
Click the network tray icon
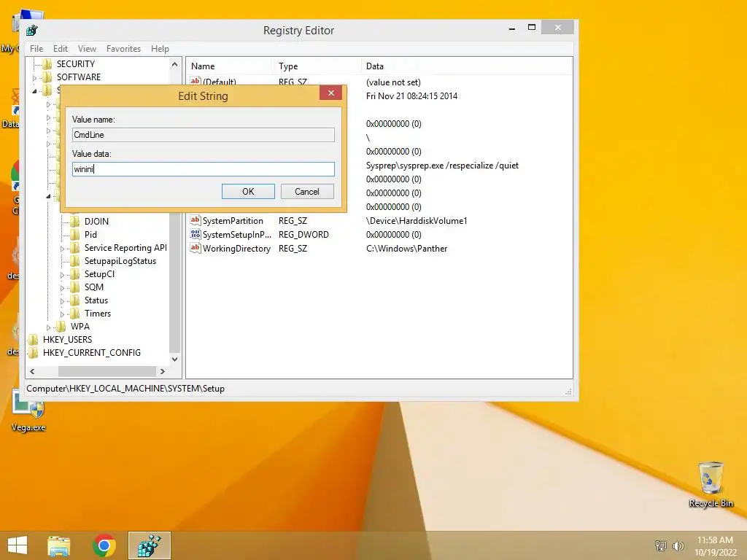point(661,545)
